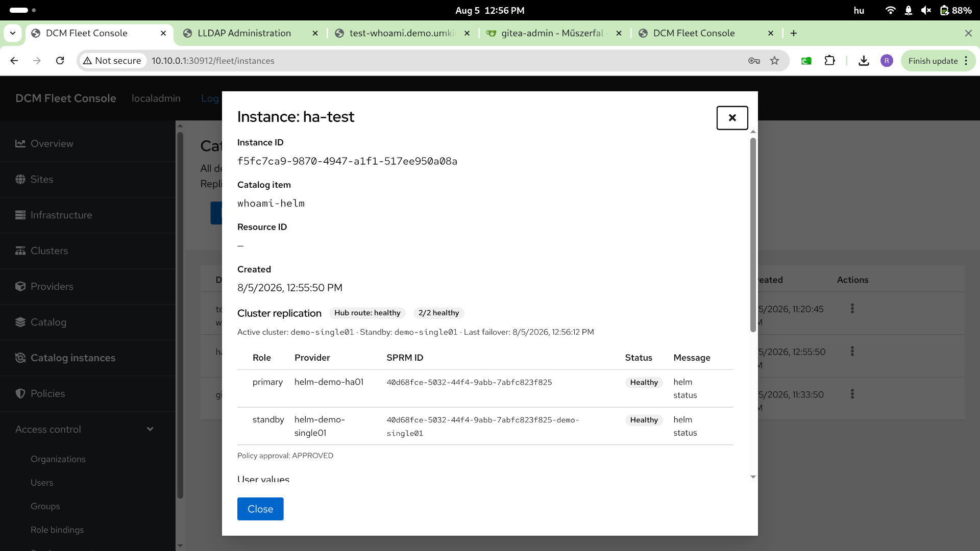Click Providers box icon in sidebar
Image resolution: width=980 pixels, height=551 pixels.
tap(20, 286)
